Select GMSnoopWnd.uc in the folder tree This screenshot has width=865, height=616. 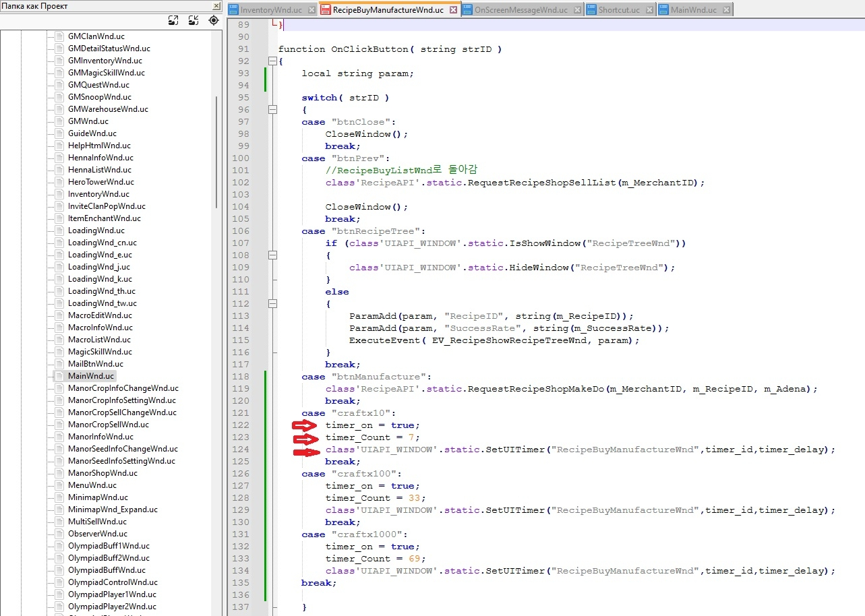100,97
